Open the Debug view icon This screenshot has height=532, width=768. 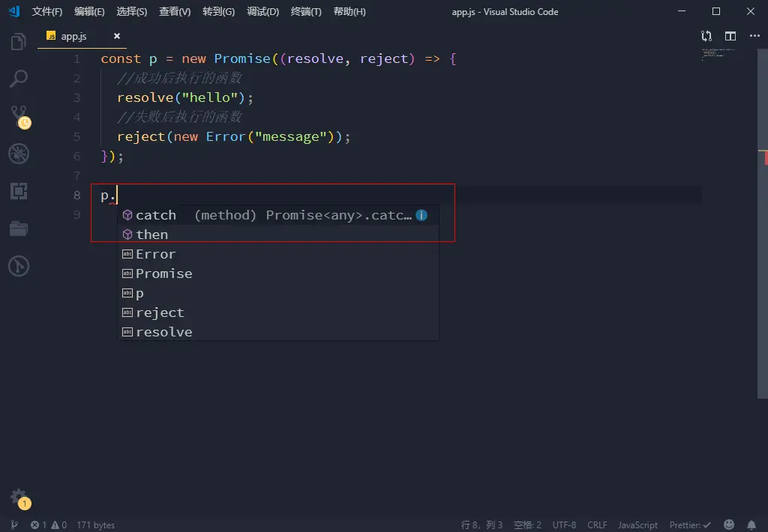coord(19,154)
